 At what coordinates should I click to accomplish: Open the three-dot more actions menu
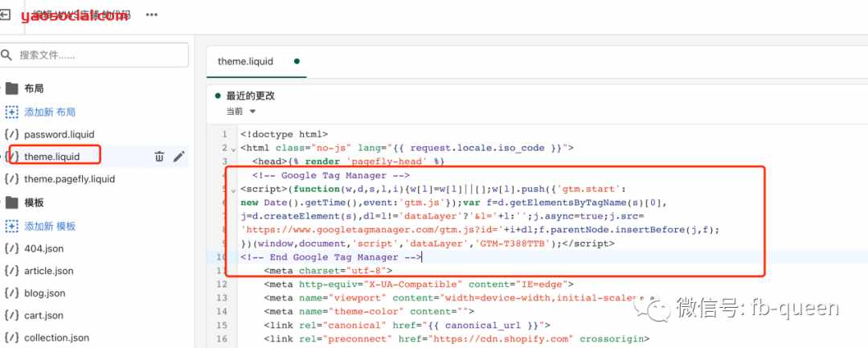click(x=152, y=14)
